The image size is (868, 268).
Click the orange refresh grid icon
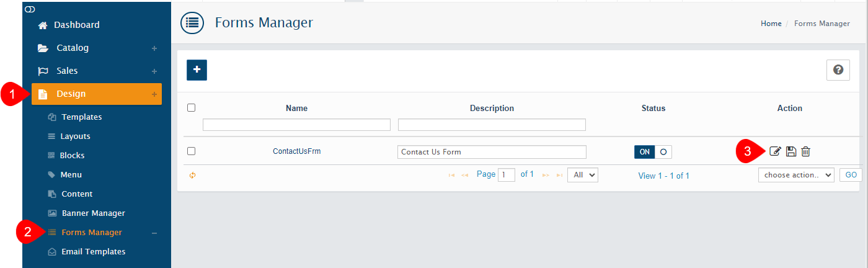[x=193, y=176]
